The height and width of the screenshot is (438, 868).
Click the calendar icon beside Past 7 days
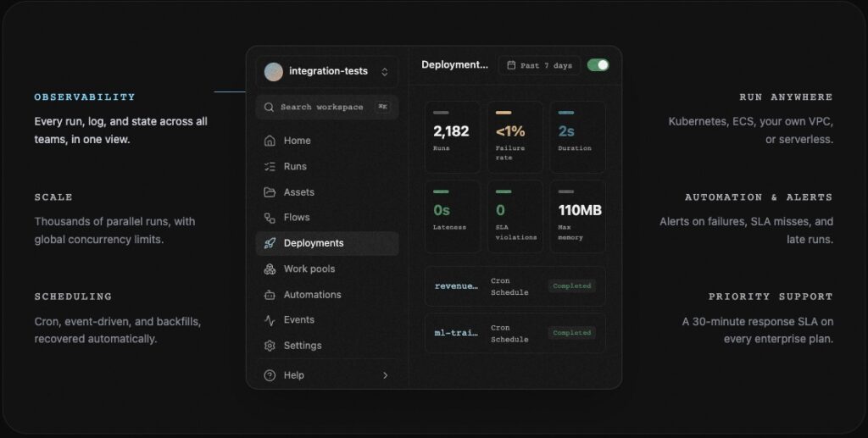tap(511, 65)
